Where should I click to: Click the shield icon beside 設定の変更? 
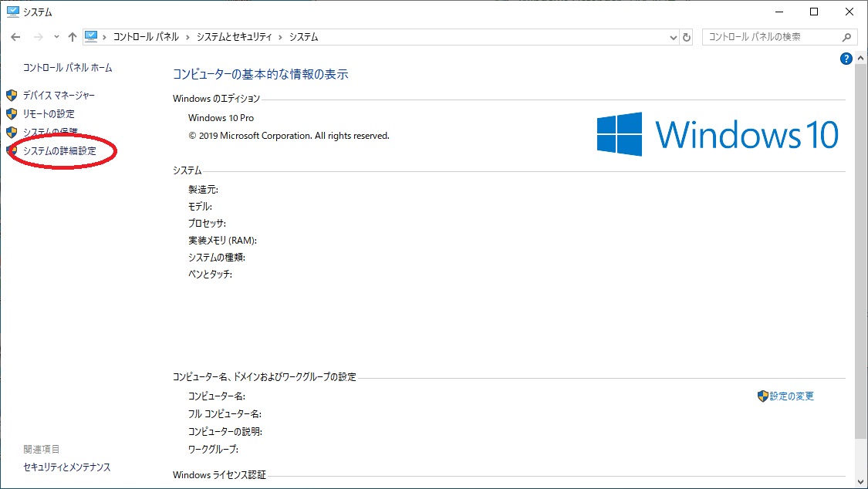(x=764, y=396)
